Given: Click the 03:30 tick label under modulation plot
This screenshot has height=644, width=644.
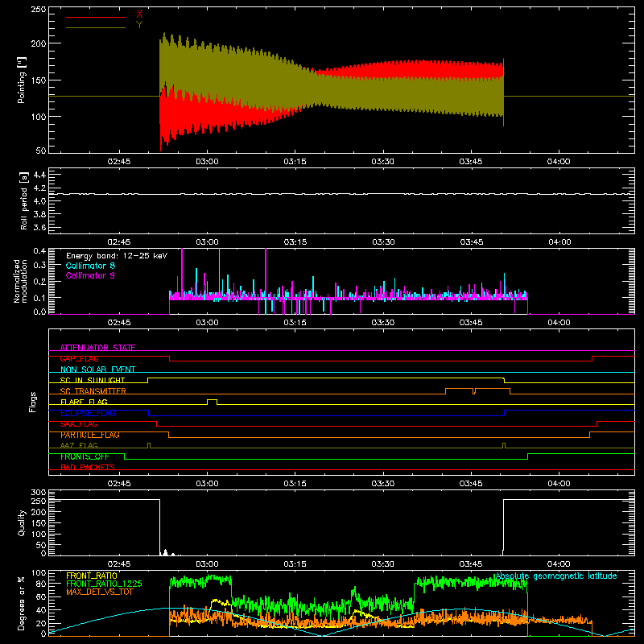Looking at the screenshot, I should click(x=383, y=323).
